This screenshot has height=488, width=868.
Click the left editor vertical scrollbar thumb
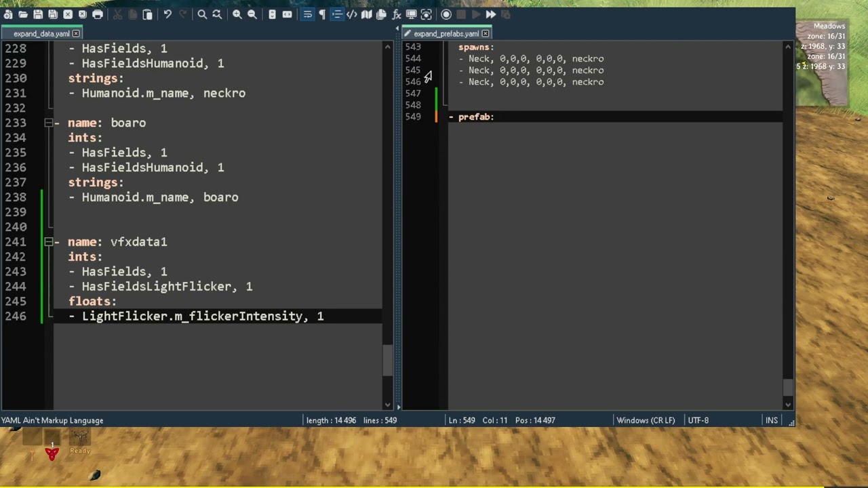click(388, 360)
